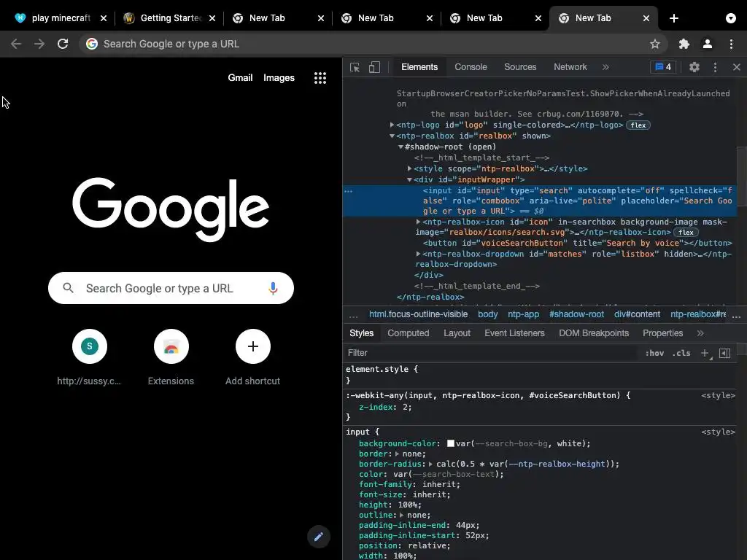This screenshot has height=560, width=747.
Task: Click the browser back arrow
Action: coord(16,44)
